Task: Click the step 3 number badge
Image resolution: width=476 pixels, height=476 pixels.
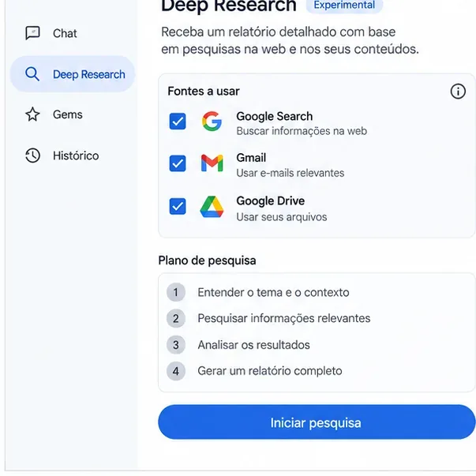Action: coord(176,345)
